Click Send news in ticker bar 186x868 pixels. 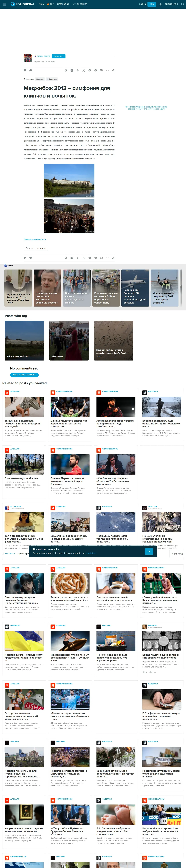point(178,554)
